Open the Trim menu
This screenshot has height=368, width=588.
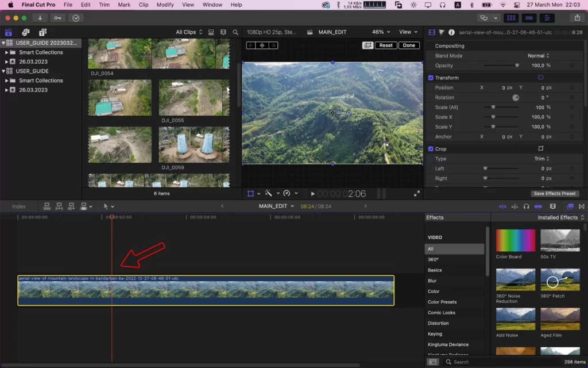coord(104,5)
